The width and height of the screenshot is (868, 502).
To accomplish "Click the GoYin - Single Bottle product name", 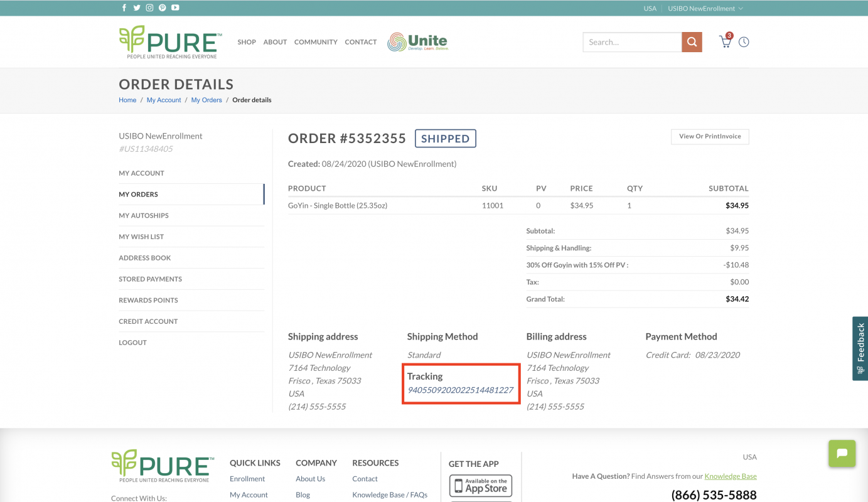I will coord(338,205).
